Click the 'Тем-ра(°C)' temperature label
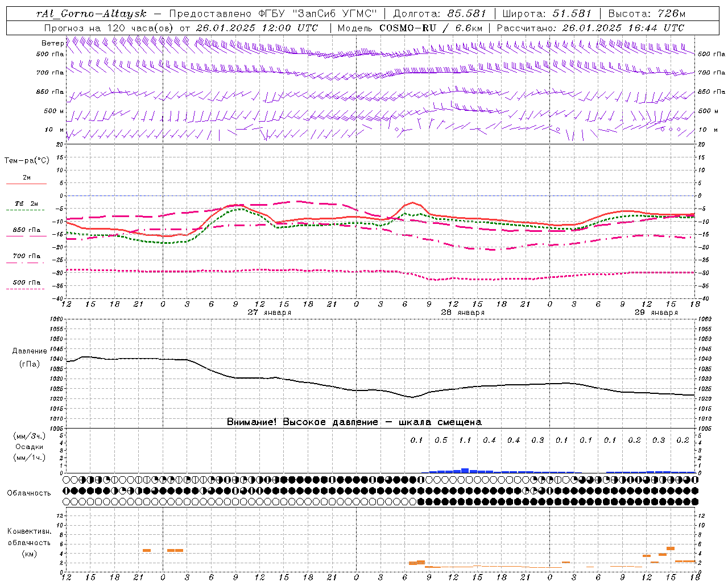 click(x=27, y=161)
